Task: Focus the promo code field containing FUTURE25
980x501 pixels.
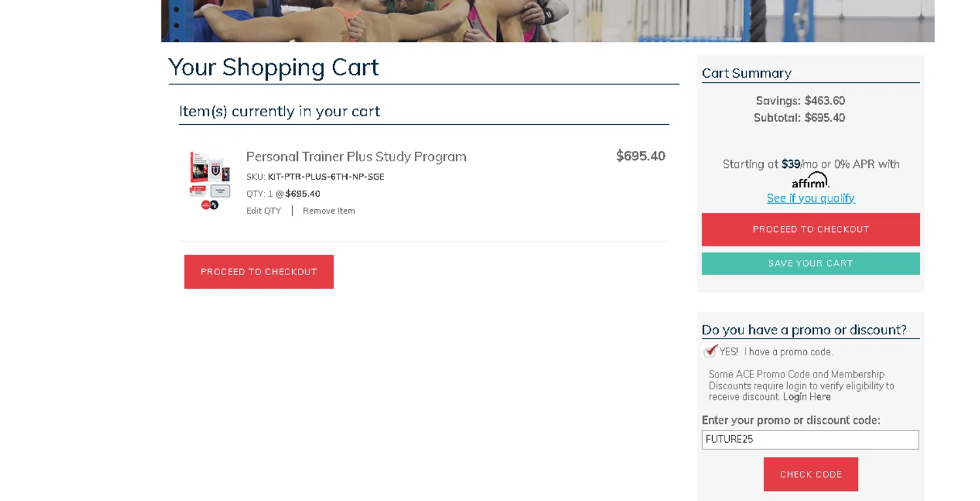Action: point(810,440)
